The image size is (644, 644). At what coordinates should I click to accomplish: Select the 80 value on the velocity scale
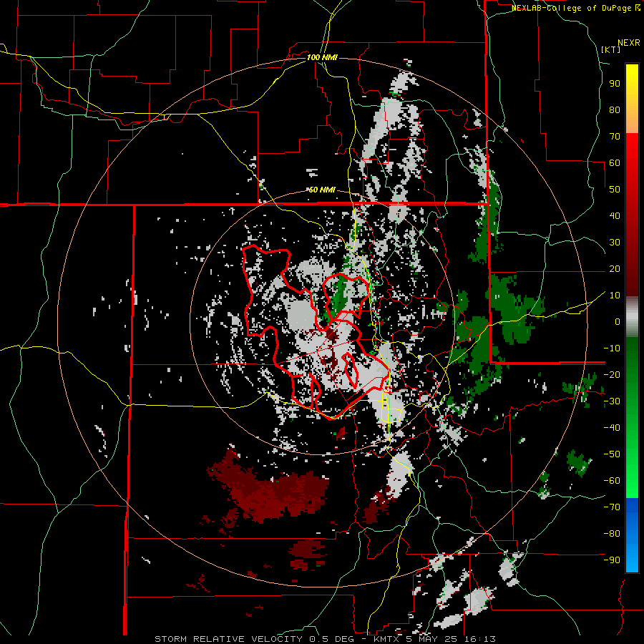pos(615,110)
